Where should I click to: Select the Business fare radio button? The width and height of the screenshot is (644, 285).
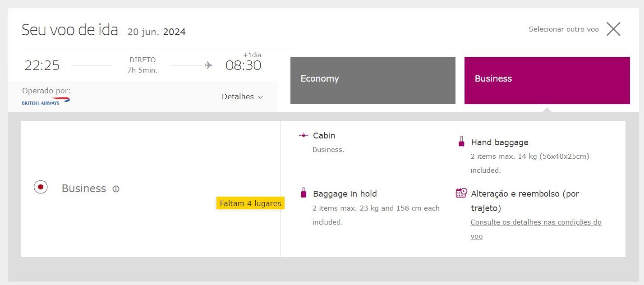[x=41, y=187]
